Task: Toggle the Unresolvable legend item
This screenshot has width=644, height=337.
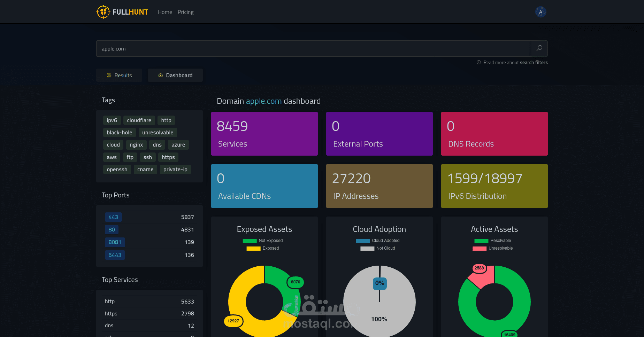Action: pos(493,248)
